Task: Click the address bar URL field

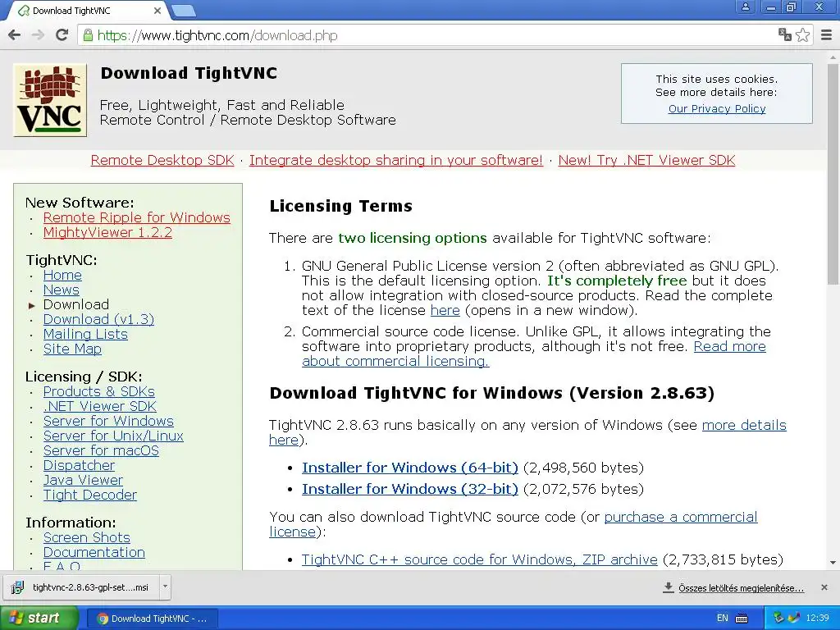Action: tap(428, 35)
